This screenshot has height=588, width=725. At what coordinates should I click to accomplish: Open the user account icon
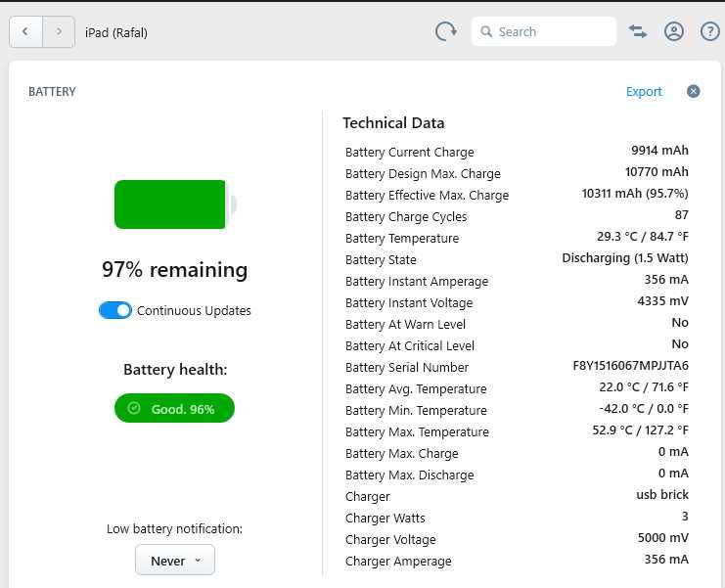673,31
